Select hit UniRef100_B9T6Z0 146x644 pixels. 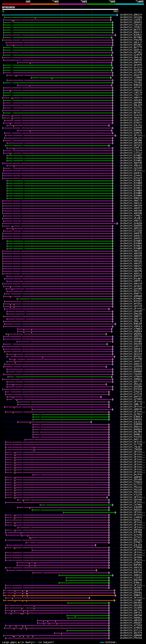(131, 357)
